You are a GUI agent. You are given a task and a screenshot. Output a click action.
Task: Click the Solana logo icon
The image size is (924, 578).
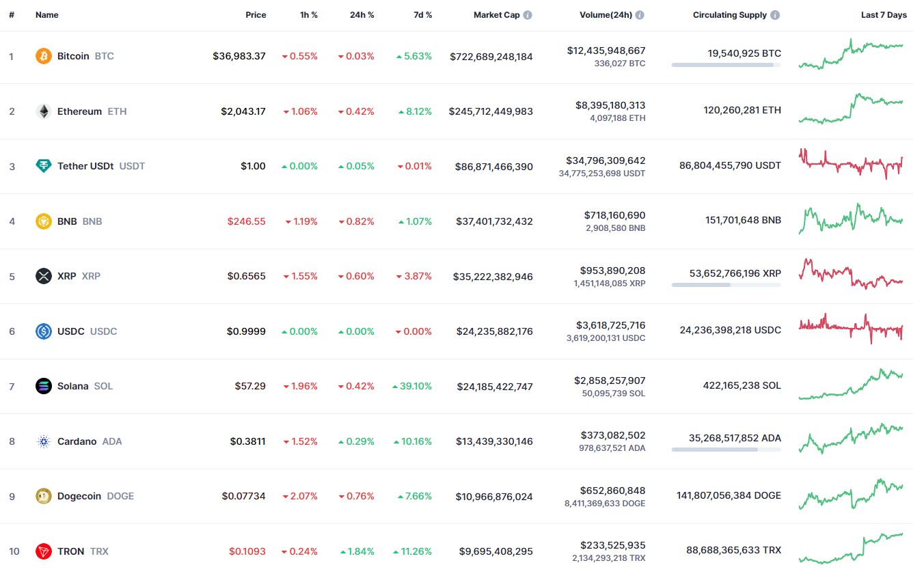44,386
